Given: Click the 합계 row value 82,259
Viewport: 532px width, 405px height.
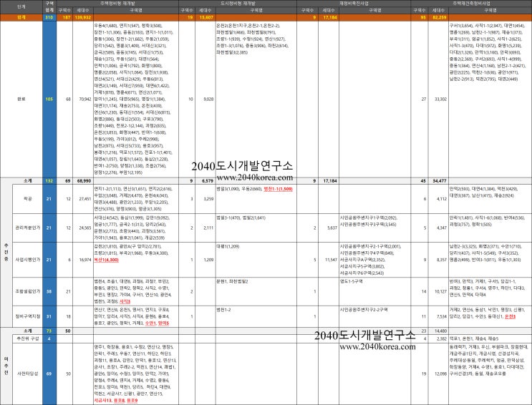Looking at the screenshot, I should (438, 17).
